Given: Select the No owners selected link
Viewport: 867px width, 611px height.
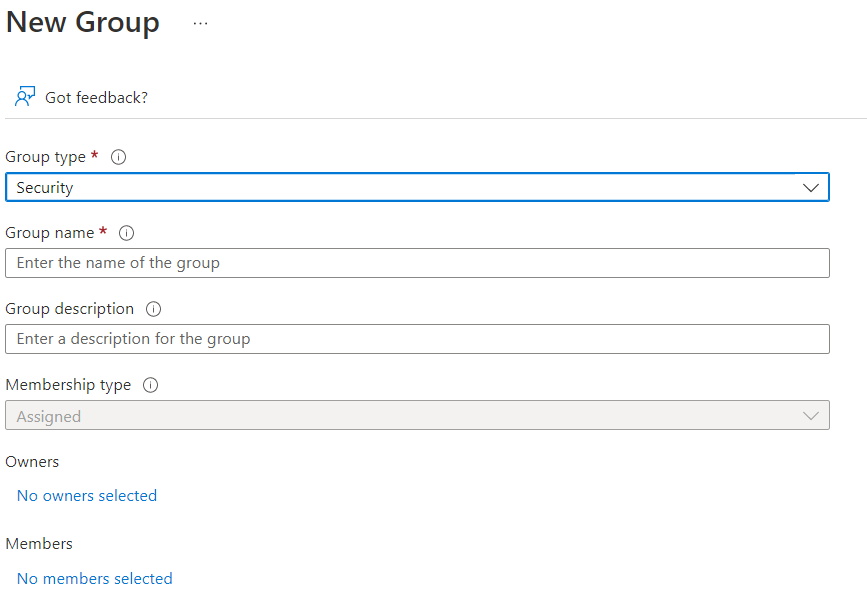Looking at the screenshot, I should coord(87,496).
